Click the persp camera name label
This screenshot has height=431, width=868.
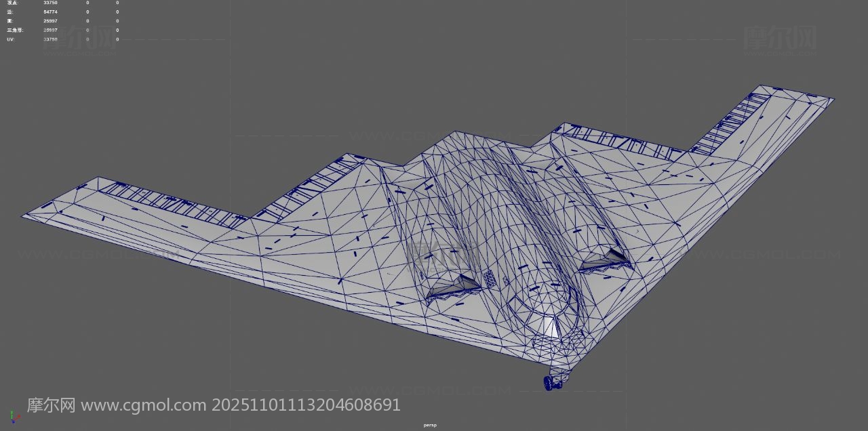430,426
